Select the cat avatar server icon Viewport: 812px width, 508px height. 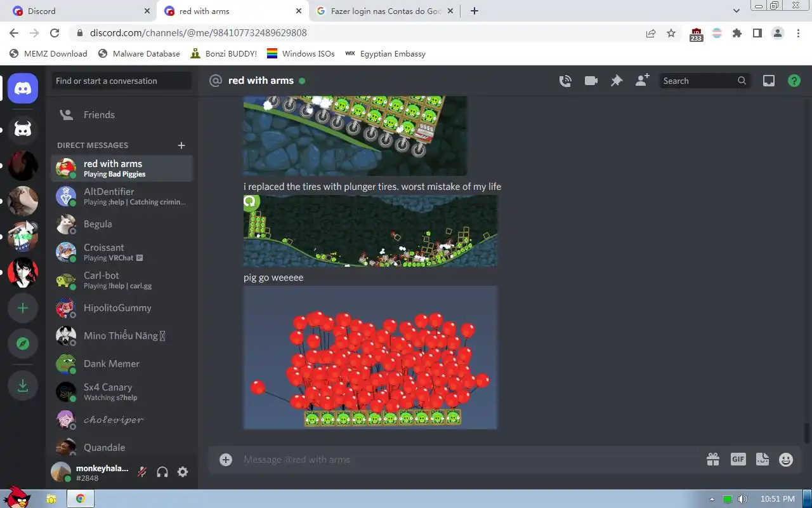pos(23,201)
